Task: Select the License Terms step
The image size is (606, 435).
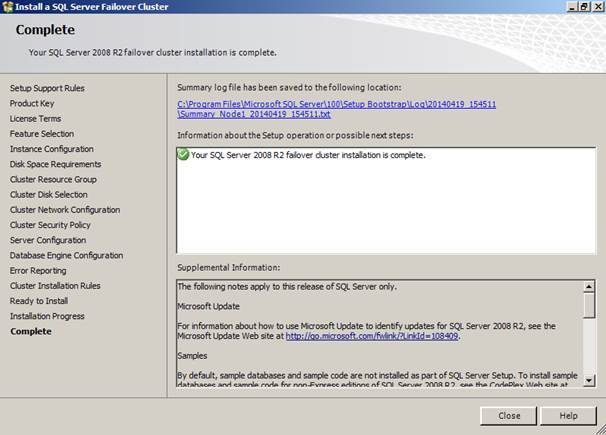Action: click(x=36, y=119)
